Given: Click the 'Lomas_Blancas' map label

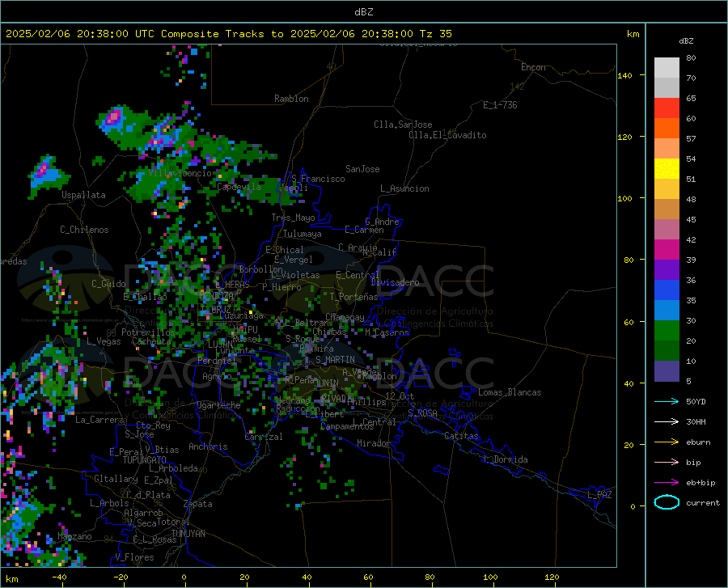Looking at the screenshot, I should point(510,392).
